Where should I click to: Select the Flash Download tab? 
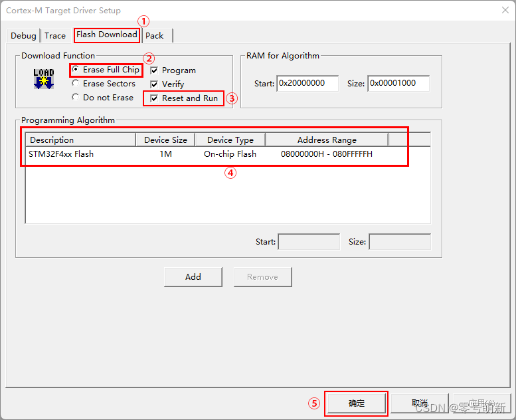tap(106, 35)
